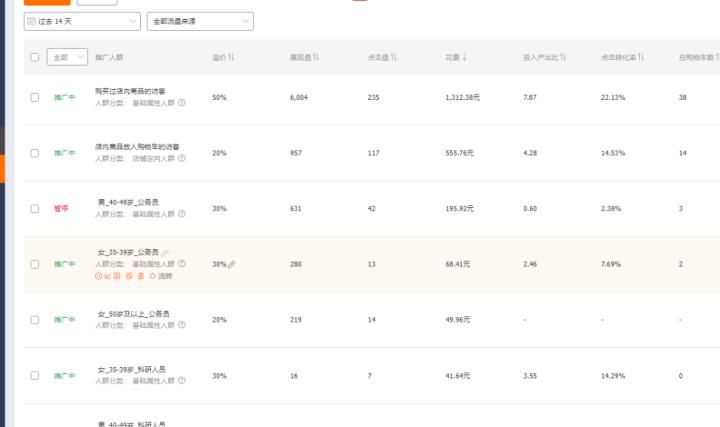Click help icon in 店内商品放入购物车的访客 row

click(x=182, y=158)
